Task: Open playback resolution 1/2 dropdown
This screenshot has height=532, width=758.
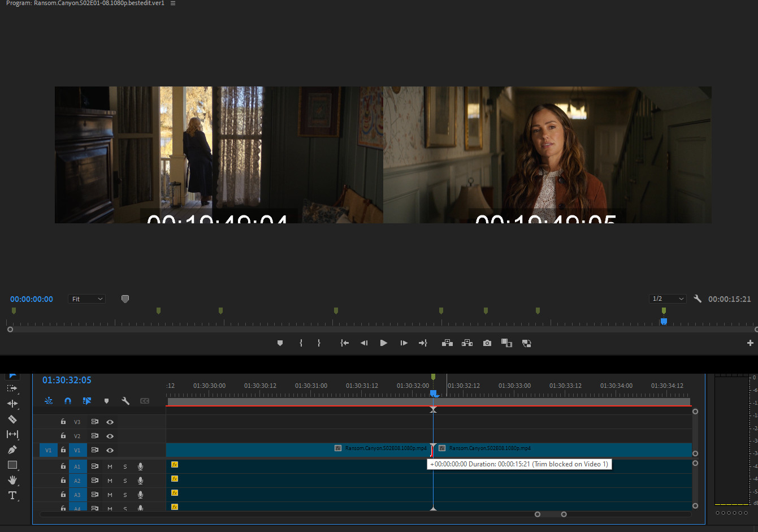Action: tap(668, 299)
